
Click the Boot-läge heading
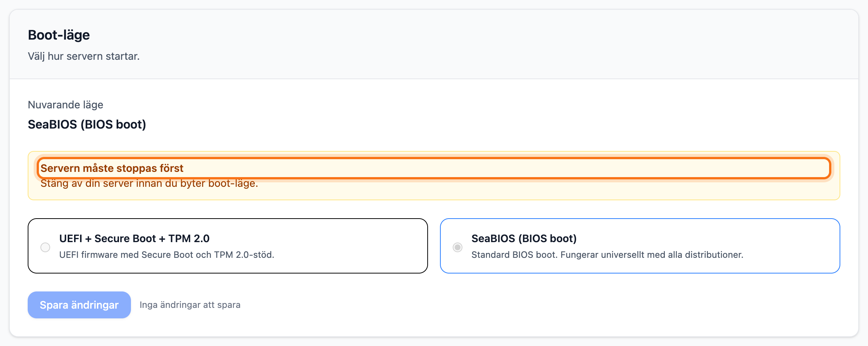pyautogui.click(x=59, y=35)
